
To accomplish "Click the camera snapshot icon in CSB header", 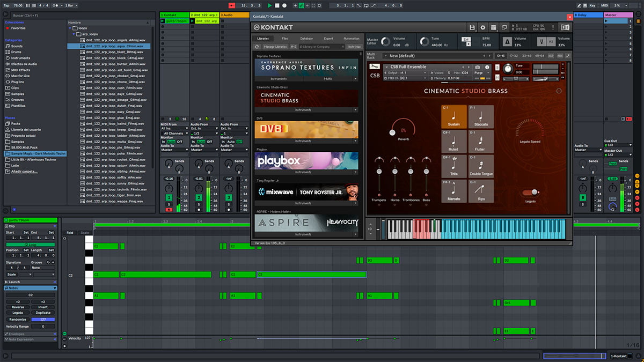I will [478, 67].
